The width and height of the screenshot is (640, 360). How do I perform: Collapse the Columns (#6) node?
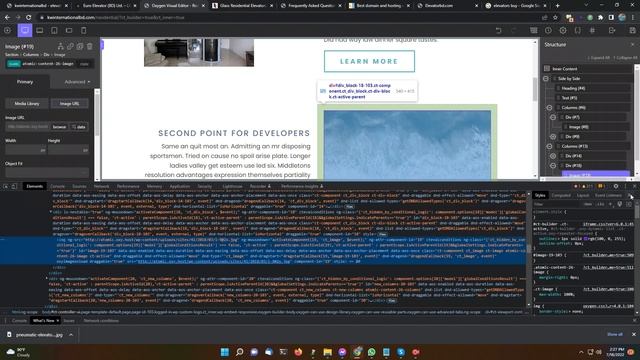(549, 108)
